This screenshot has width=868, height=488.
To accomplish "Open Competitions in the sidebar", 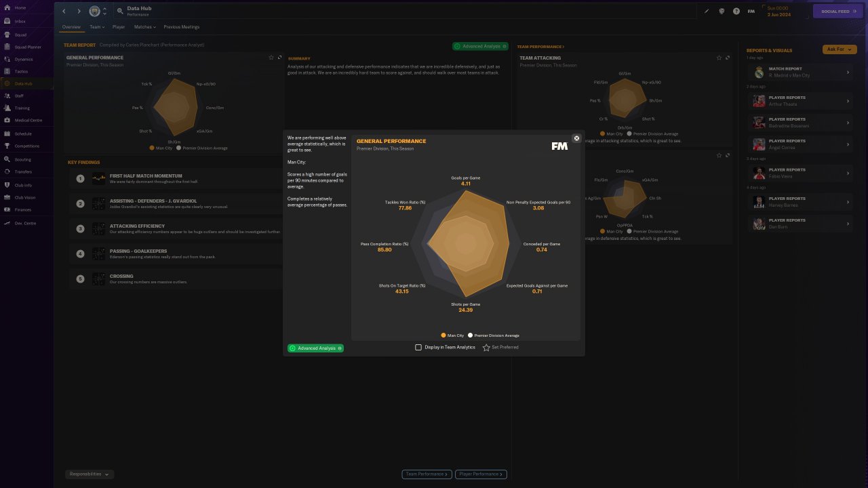I will (x=27, y=146).
